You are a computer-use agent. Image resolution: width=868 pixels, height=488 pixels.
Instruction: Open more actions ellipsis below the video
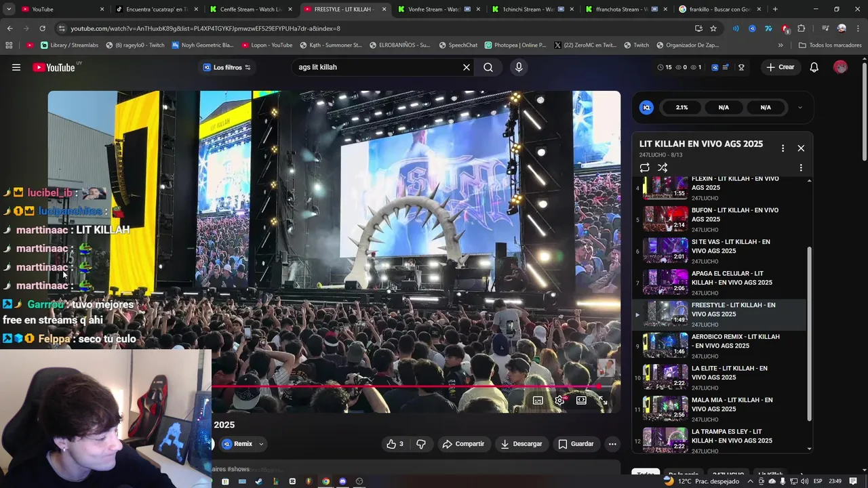tap(612, 444)
